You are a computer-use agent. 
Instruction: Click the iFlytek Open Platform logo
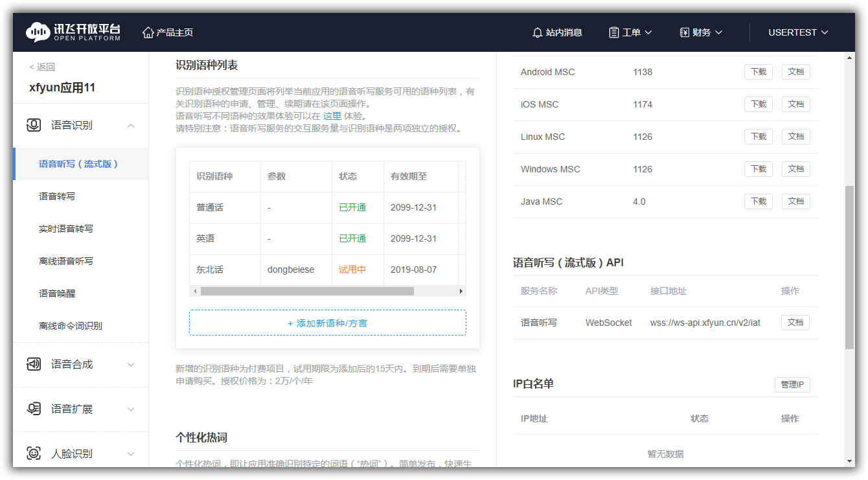coord(73,32)
